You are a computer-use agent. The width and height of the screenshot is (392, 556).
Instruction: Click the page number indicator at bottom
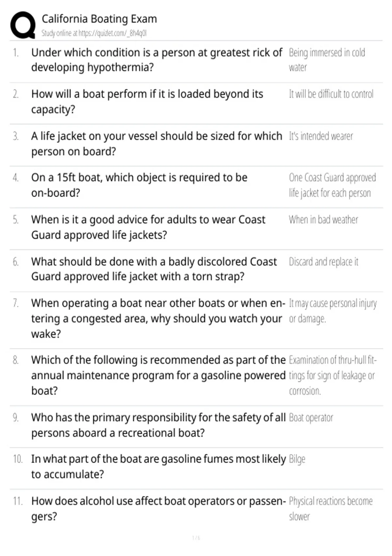(196, 538)
